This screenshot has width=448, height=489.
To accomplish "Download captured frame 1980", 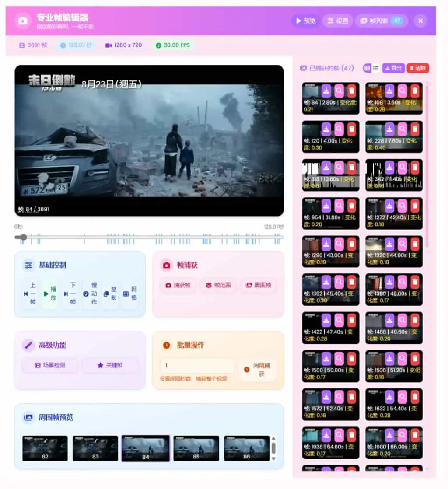I will point(389,435).
